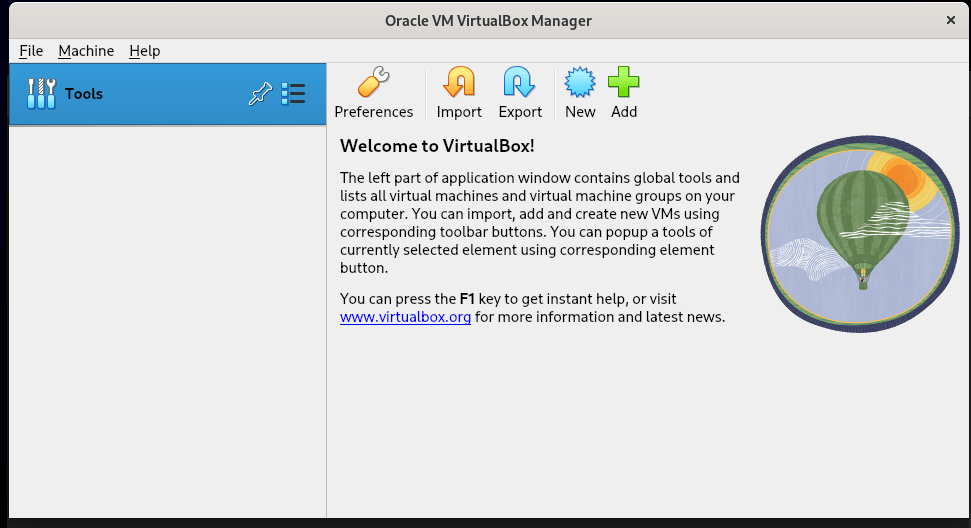
Task: Visit the www.virtualbox.org link
Action: coord(405,318)
